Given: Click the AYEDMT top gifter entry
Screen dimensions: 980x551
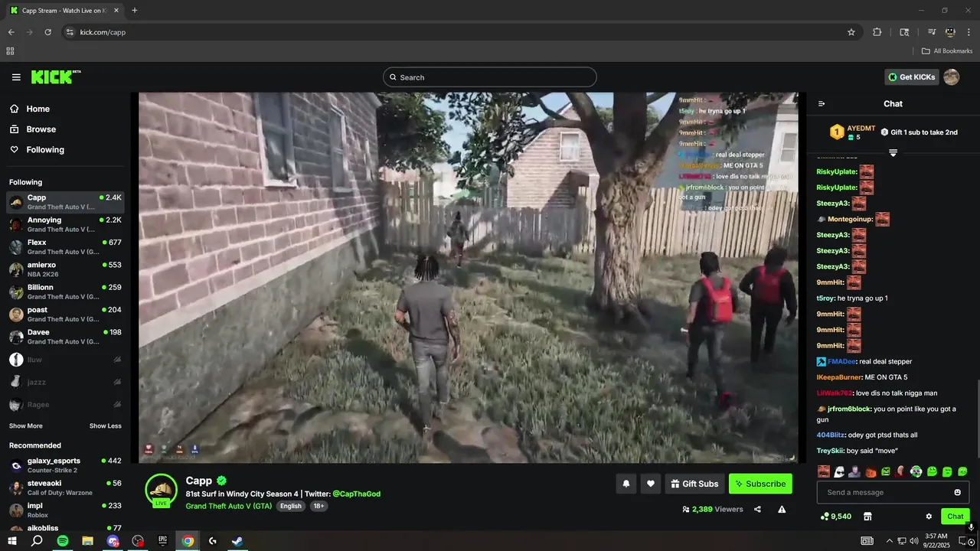Looking at the screenshot, I should pos(851,132).
